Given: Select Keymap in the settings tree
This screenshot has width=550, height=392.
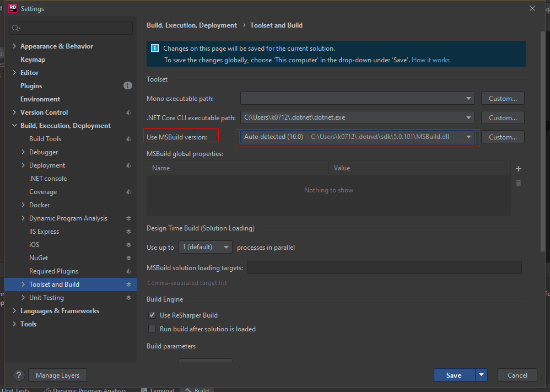Looking at the screenshot, I should 33,60.
